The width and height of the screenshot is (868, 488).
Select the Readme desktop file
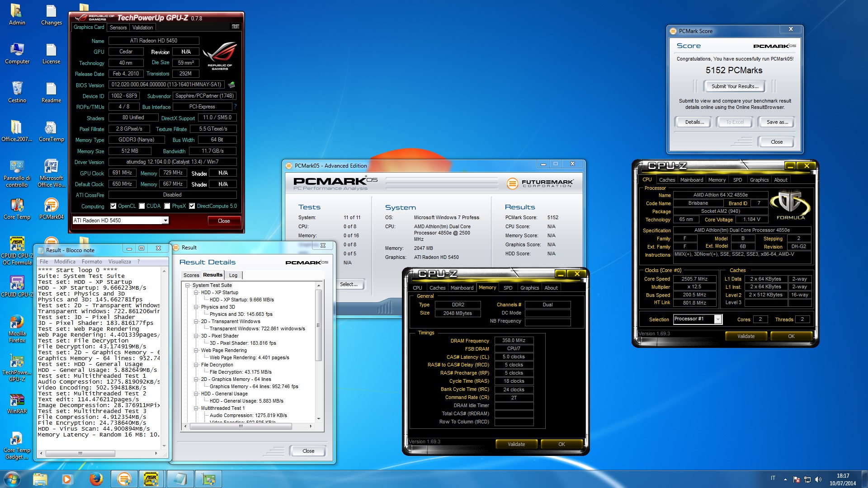52,92
